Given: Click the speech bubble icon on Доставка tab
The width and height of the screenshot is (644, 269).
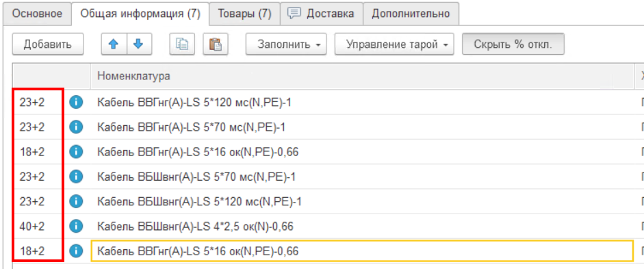Looking at the screenshot, I should click(294, 13).
